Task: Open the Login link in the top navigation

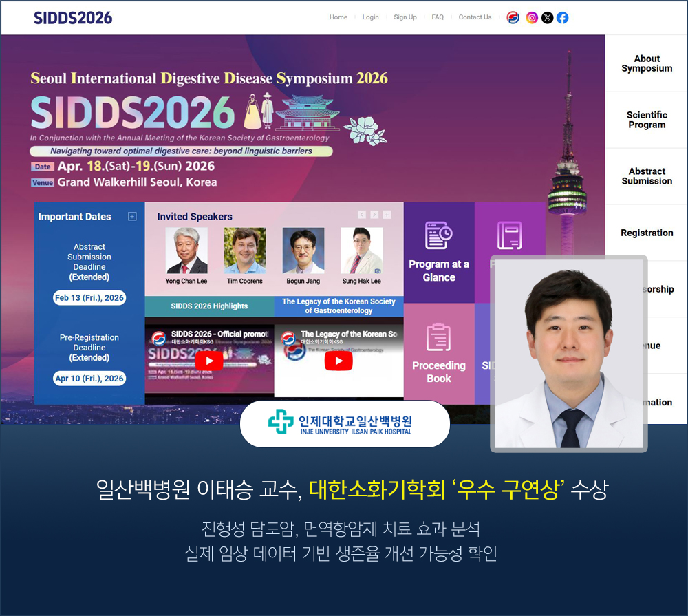Action: (x=371, y=17)
